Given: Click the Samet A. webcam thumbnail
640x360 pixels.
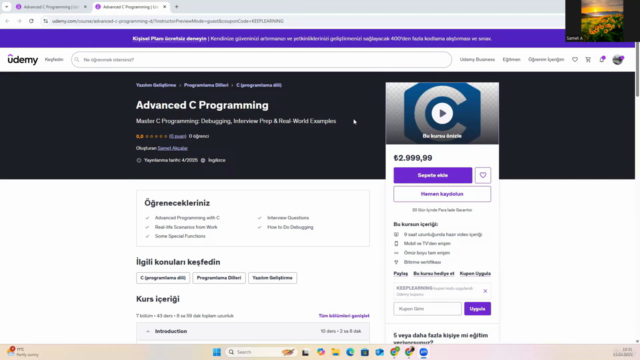Looking at the screenshot, I should pyautogui.click(x=602, y=20).
